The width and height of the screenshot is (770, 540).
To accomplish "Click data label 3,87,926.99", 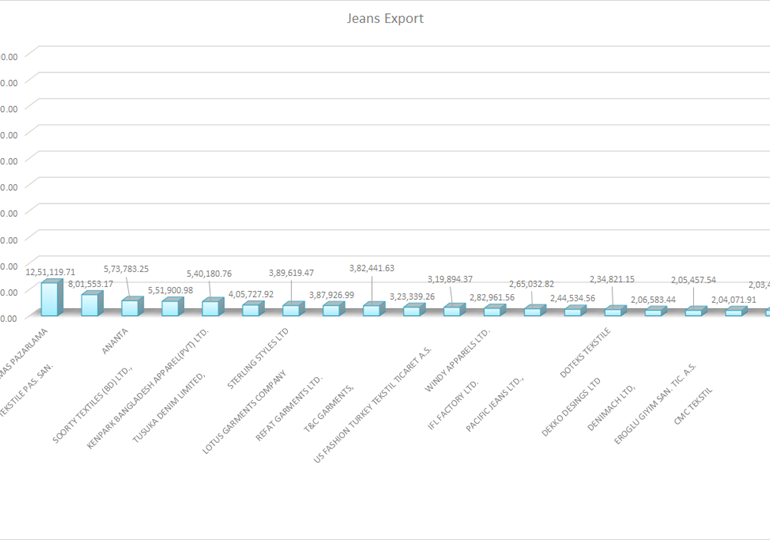I will click(x=331, y=295).
